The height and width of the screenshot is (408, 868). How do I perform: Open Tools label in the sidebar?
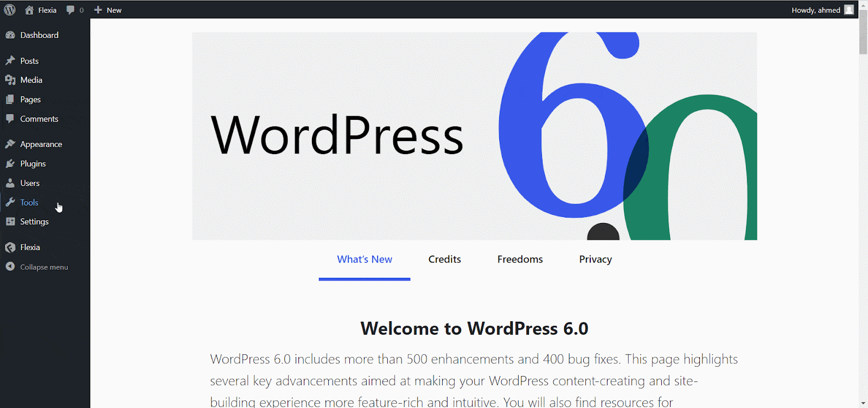coord(29,202)
